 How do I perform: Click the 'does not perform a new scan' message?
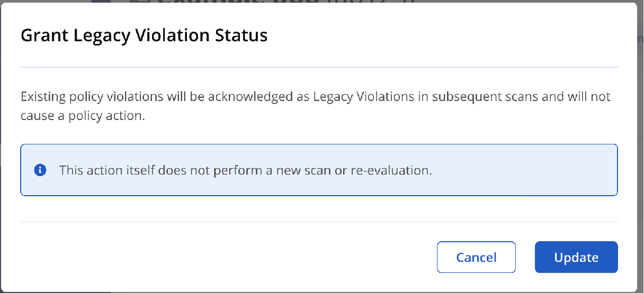[x=246, y=171]
